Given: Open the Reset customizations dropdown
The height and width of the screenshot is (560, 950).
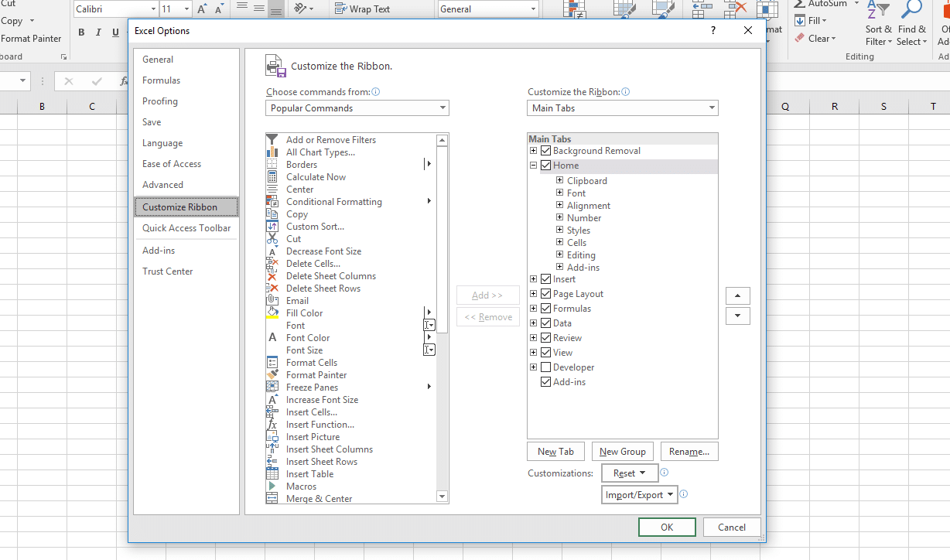Looking at the screenshot, I should click(630, 473).
